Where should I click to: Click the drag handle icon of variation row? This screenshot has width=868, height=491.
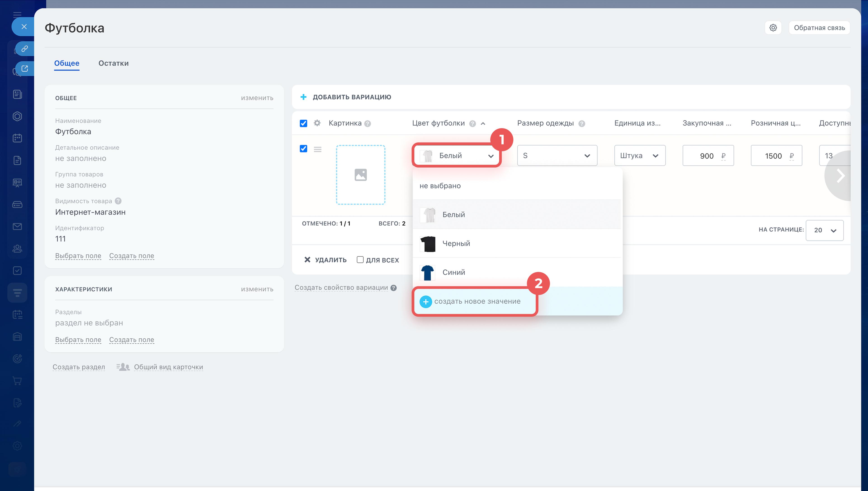318,149
